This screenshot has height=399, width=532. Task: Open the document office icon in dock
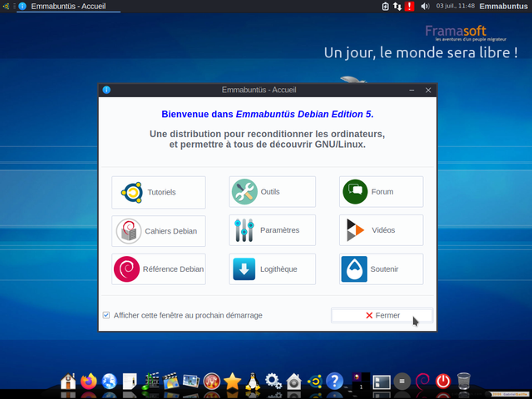pyautogui.click(x=130, y=382)
